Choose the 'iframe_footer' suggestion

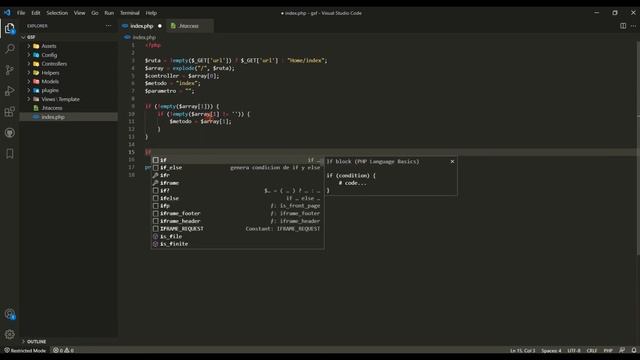point(238,213)
